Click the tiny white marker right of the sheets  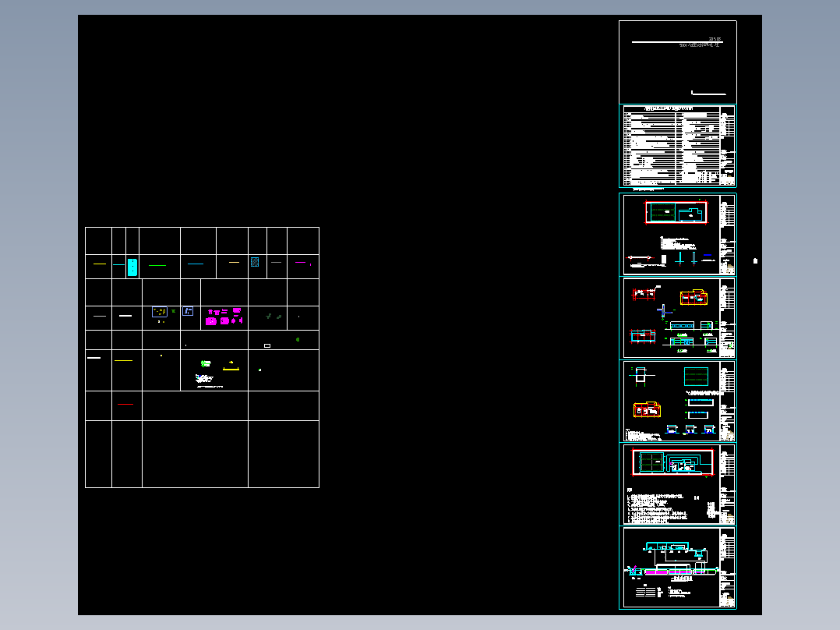coord(755,261)
